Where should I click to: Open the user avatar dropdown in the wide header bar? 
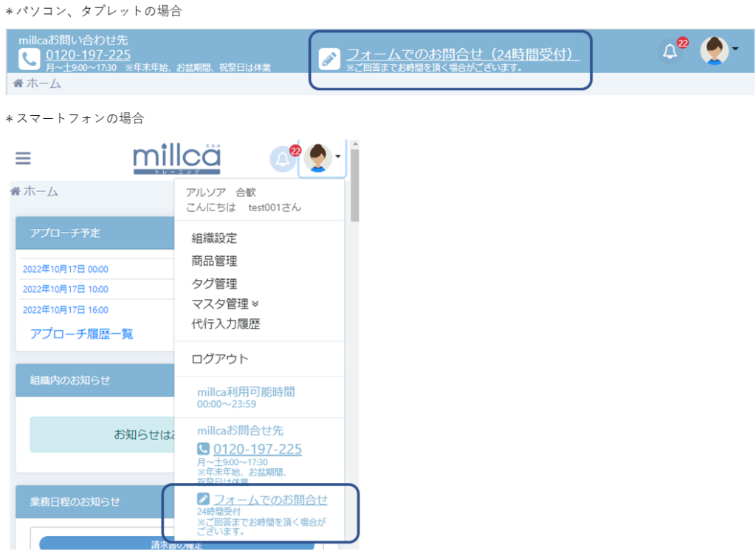pyautogui.click(x=718, y=50)
